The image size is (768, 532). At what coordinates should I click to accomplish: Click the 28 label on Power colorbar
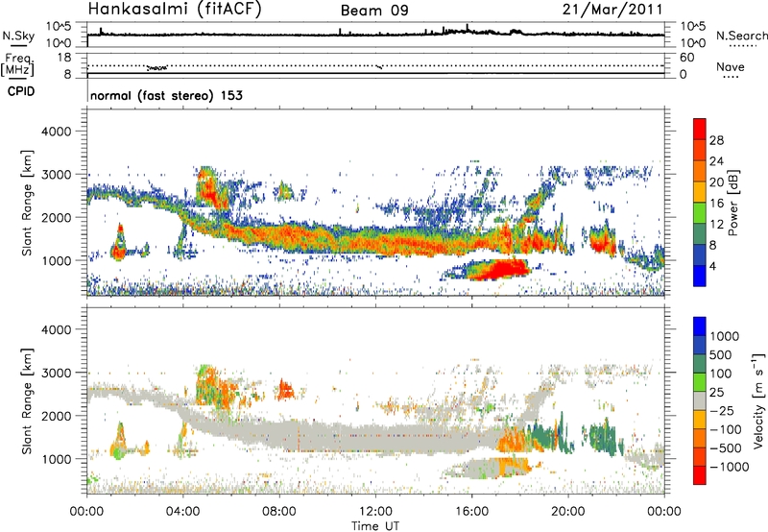pyautogui.click(x=716, y=140)
